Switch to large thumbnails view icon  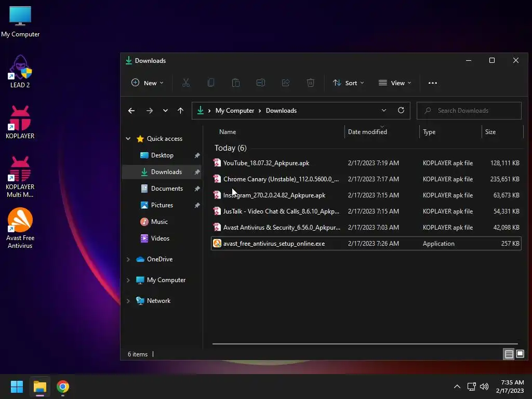click(x=520, y=354)
